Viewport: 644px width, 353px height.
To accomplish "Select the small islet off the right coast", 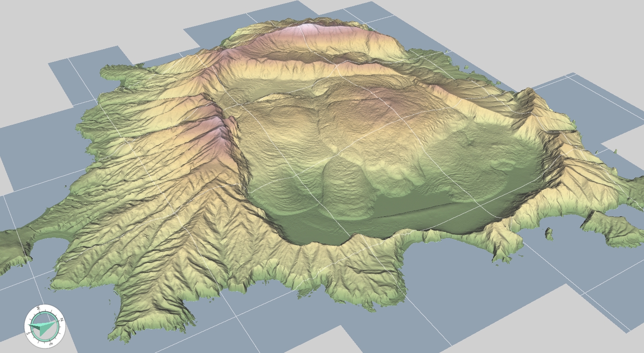I will [549, 234].
